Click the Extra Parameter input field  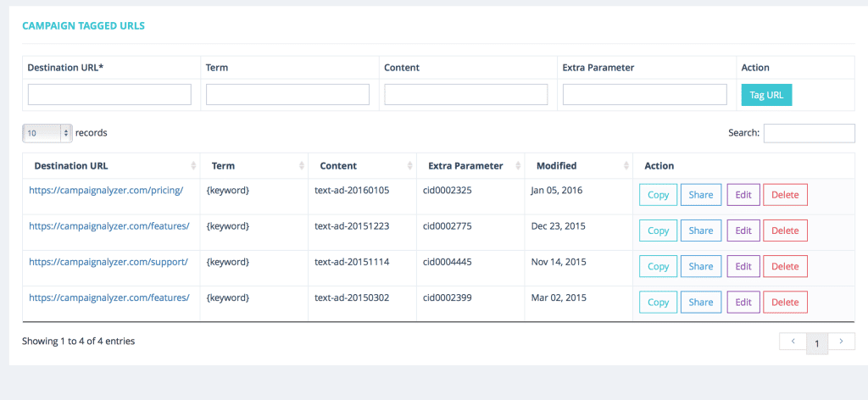point(644,95)
